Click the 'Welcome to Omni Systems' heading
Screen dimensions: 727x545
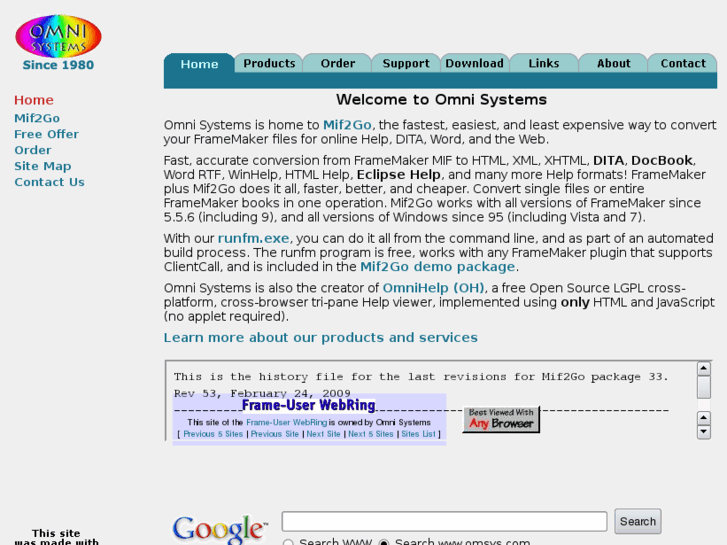coord(441,100)
